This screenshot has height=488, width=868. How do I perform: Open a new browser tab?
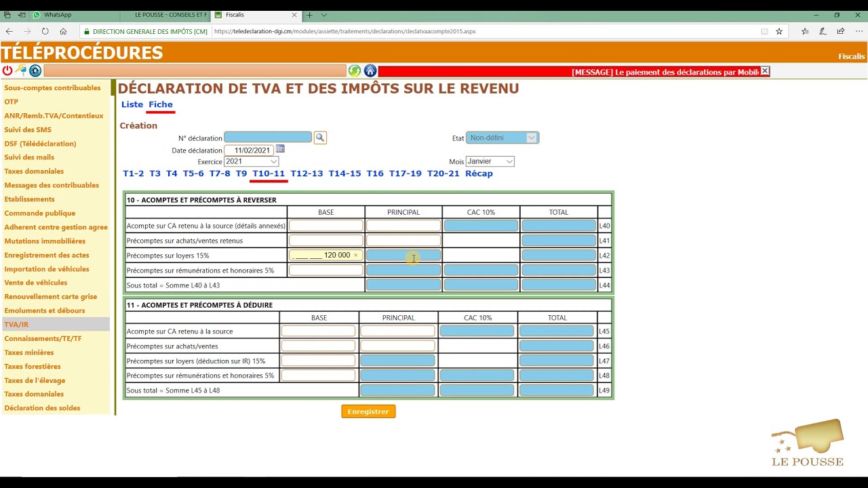tap(309, 15)
